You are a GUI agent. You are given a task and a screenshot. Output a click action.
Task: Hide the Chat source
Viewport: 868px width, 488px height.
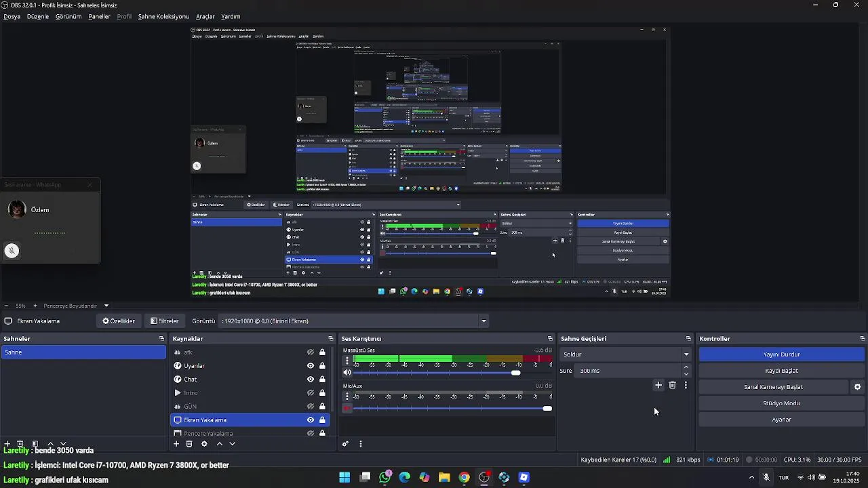tap(311, 380)
